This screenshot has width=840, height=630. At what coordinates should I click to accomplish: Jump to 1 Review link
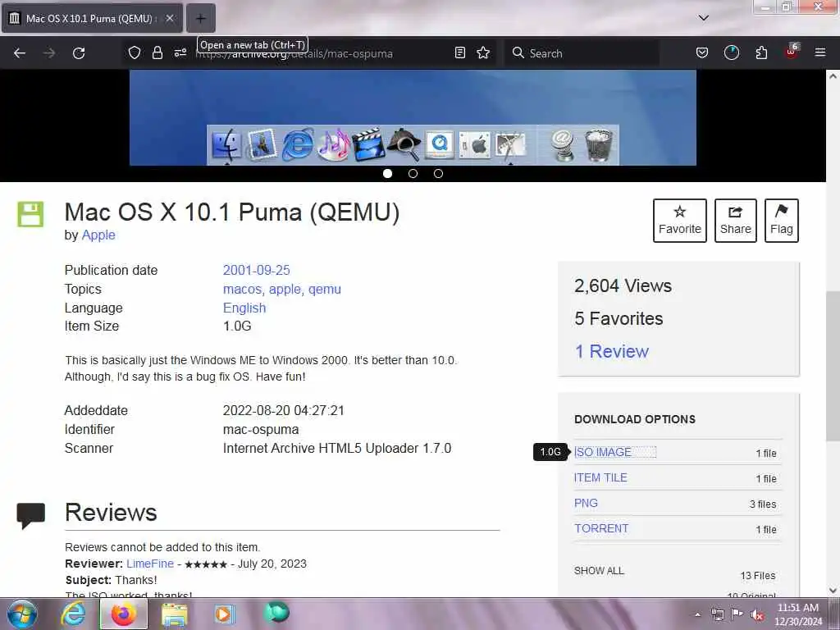pyautogui.click(x=612, y=351)
